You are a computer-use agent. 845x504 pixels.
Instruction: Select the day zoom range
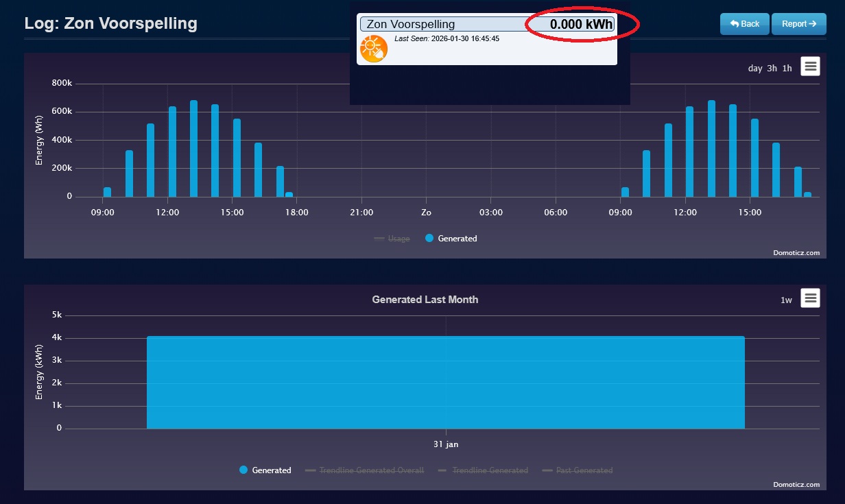[x=755, y=69]
